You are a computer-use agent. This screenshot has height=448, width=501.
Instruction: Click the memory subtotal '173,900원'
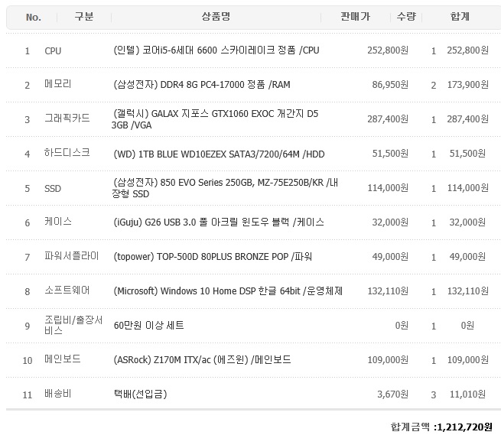468,85
